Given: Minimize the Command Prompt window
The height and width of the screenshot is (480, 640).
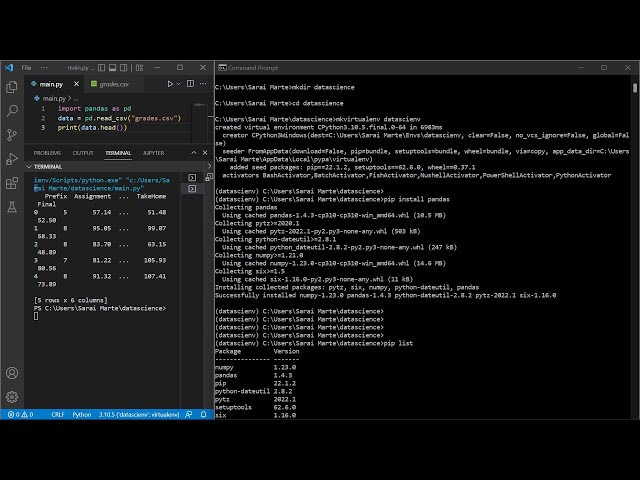Looking at the screenshot, I should (x=581, y=68).
